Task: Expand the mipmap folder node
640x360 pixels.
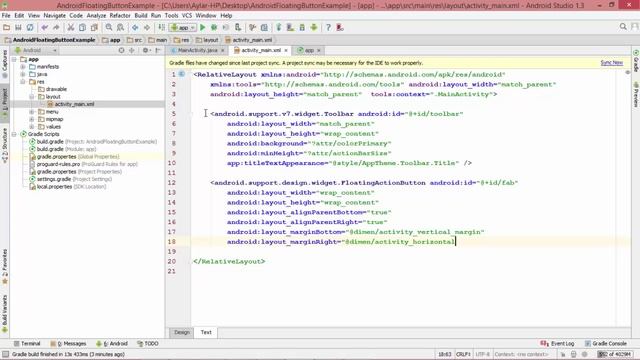Action: click(x=32, y=119)
